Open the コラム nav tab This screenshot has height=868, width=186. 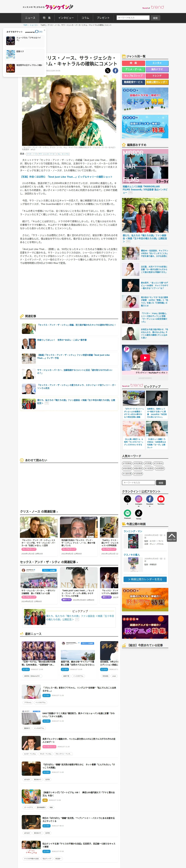(85, 18)
